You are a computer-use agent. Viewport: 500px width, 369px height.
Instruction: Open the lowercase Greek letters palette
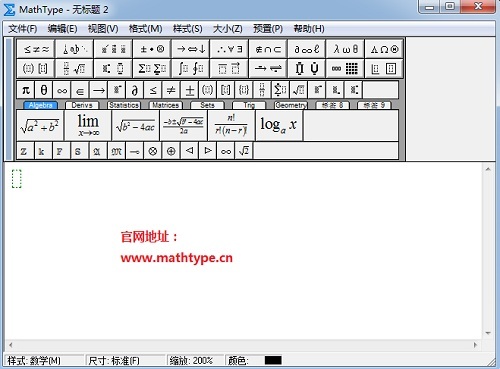345,49
